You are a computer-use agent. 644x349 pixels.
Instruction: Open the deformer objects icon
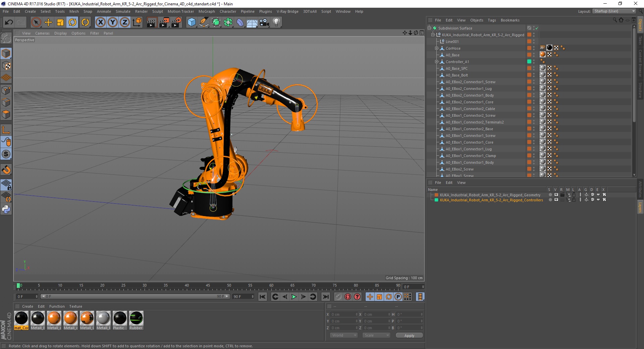click(240, 22)
